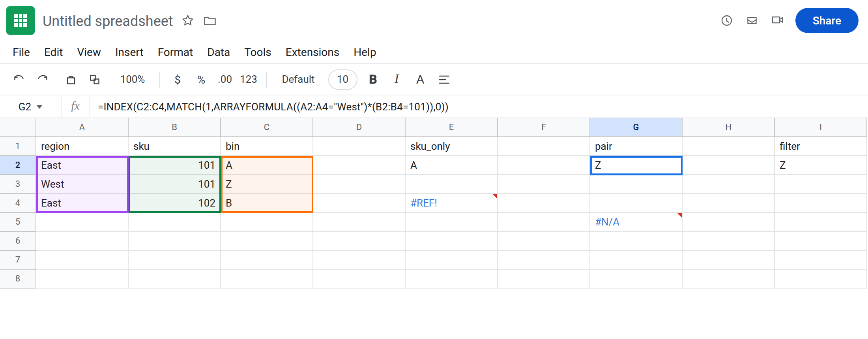Click the fx function icon
The image size is (868, 339).
[75, 106]
